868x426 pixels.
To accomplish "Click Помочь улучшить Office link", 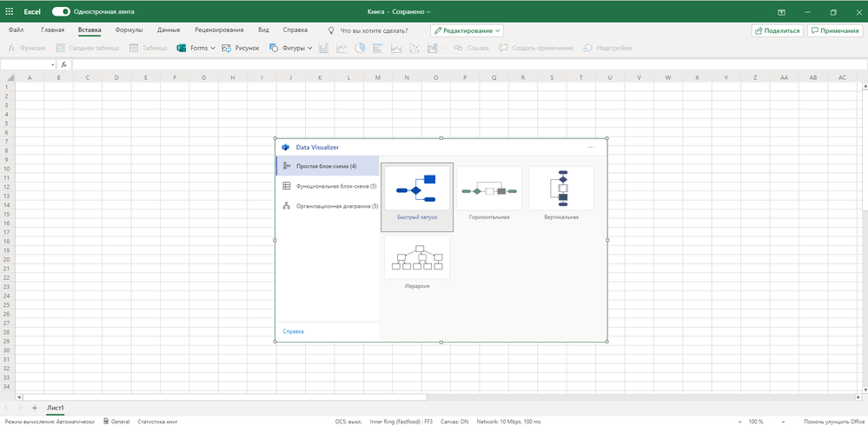I will pyautogui.click(x=834, y=422).
